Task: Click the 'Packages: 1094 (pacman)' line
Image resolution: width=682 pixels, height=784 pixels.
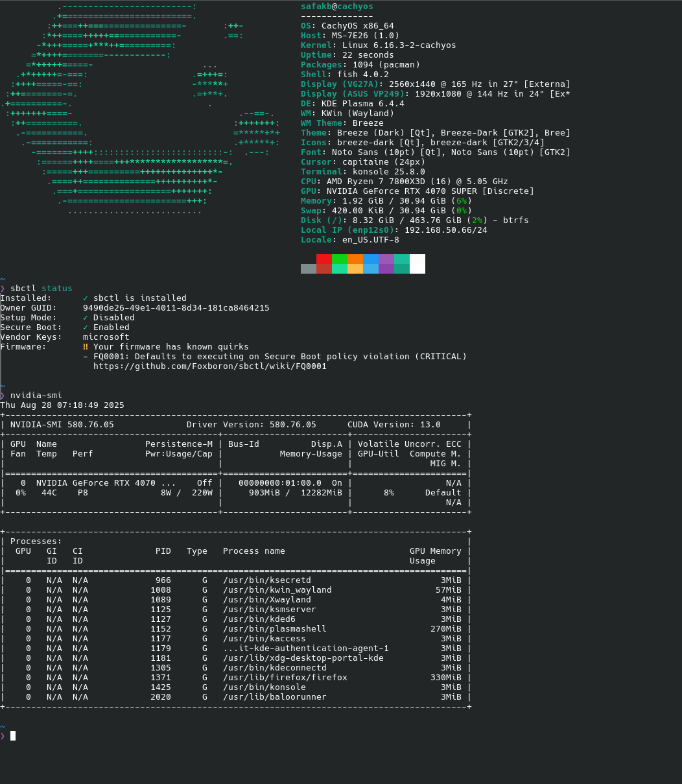Action: click(x=360, y=65)
